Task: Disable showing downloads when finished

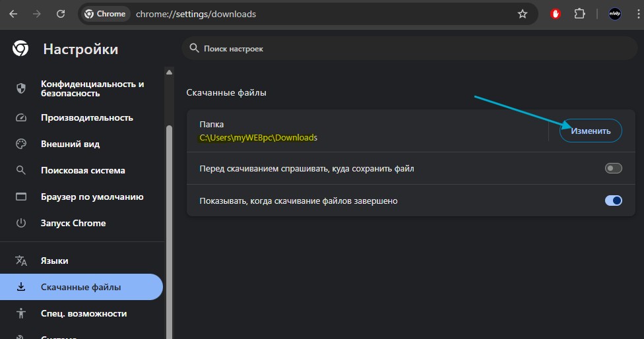Action: [613, 200]
